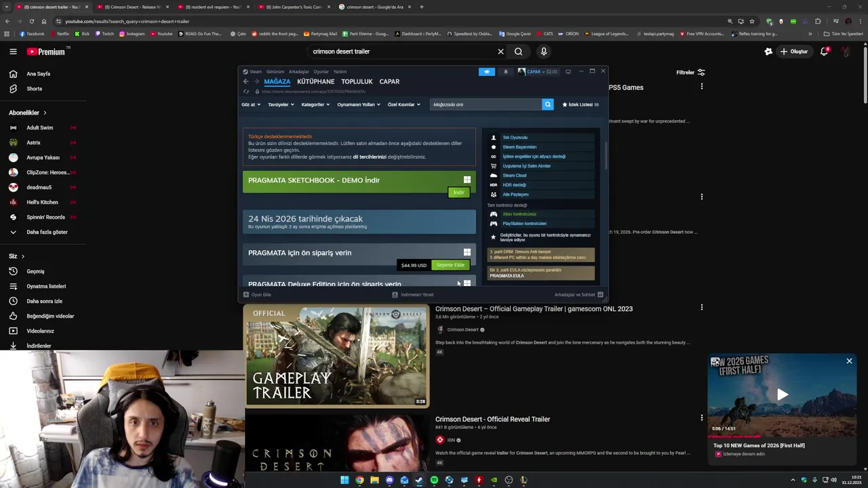Click the Mağazada ara search field
868x488 pixels.
[x=486, y=104]
